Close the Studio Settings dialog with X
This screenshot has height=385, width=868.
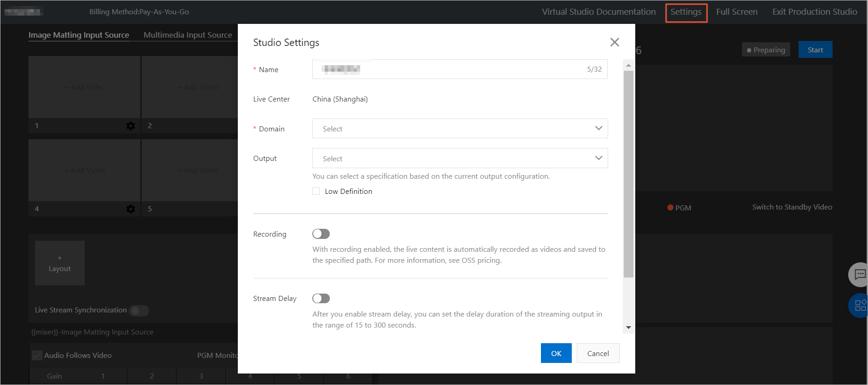coord(615,42)
